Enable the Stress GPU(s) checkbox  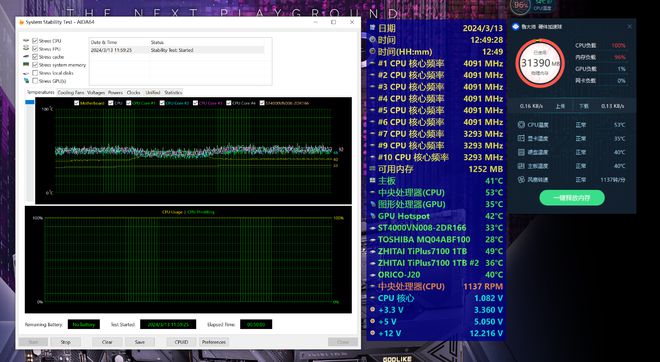[x=35, y=81]
